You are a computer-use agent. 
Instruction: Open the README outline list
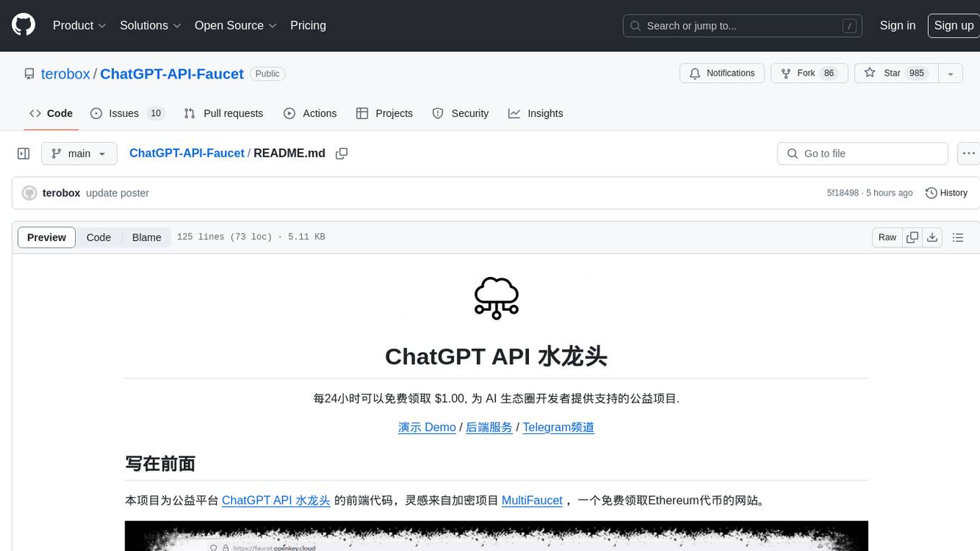click(958, 237)
